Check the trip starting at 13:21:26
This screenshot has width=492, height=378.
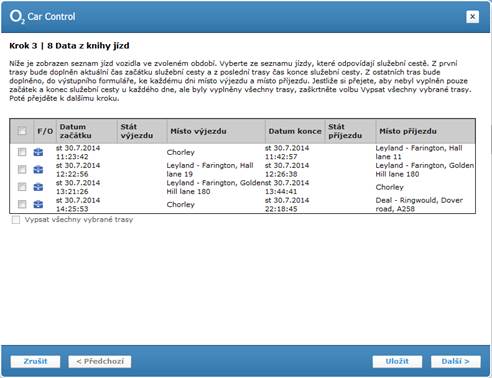coord(22,187)
